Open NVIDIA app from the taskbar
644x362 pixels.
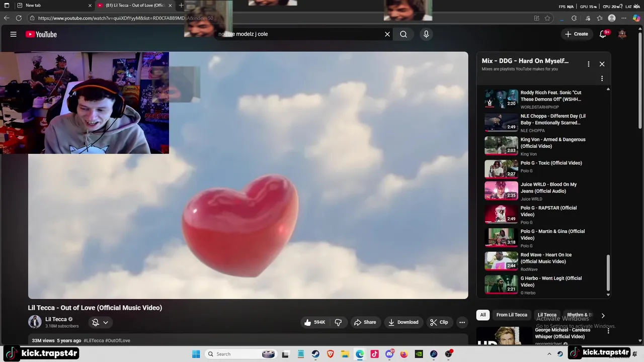[419, 354]
